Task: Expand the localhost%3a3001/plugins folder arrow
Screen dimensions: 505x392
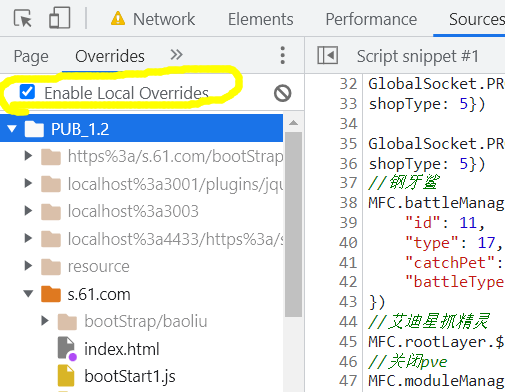Action: tap(29, 183)
